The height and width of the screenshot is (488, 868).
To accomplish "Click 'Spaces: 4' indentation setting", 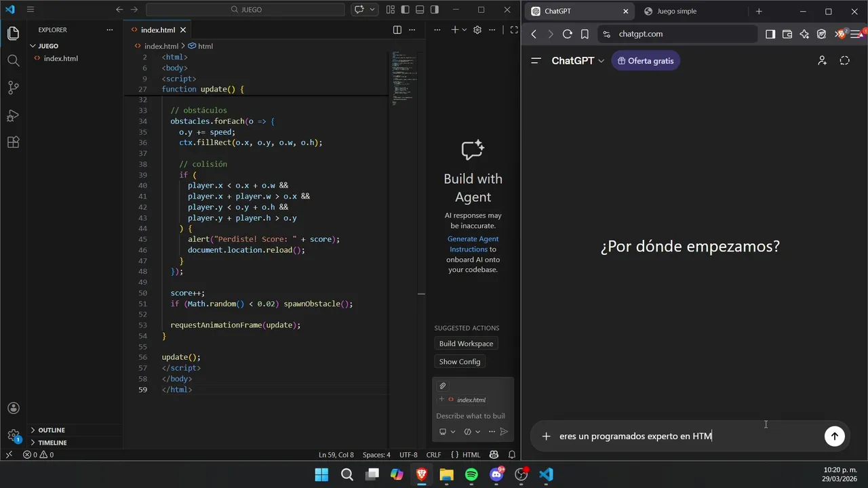I will pos(376,455).
